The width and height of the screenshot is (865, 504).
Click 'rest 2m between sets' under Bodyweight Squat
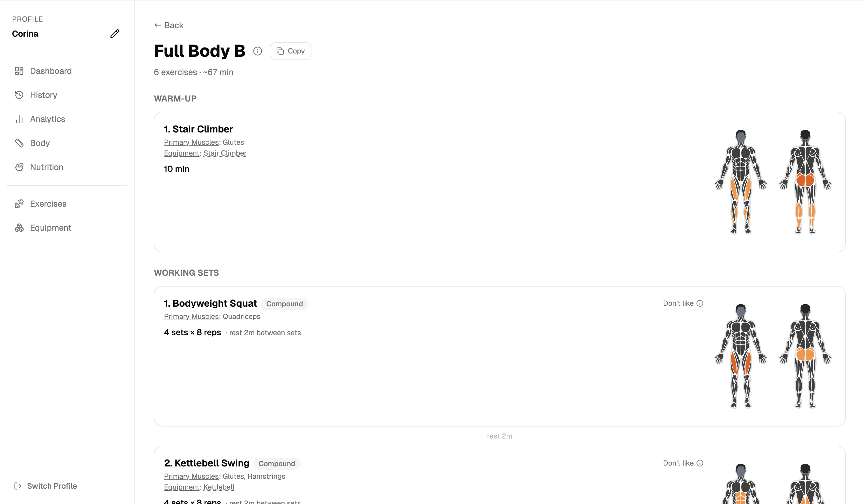[x=265, y=333]
